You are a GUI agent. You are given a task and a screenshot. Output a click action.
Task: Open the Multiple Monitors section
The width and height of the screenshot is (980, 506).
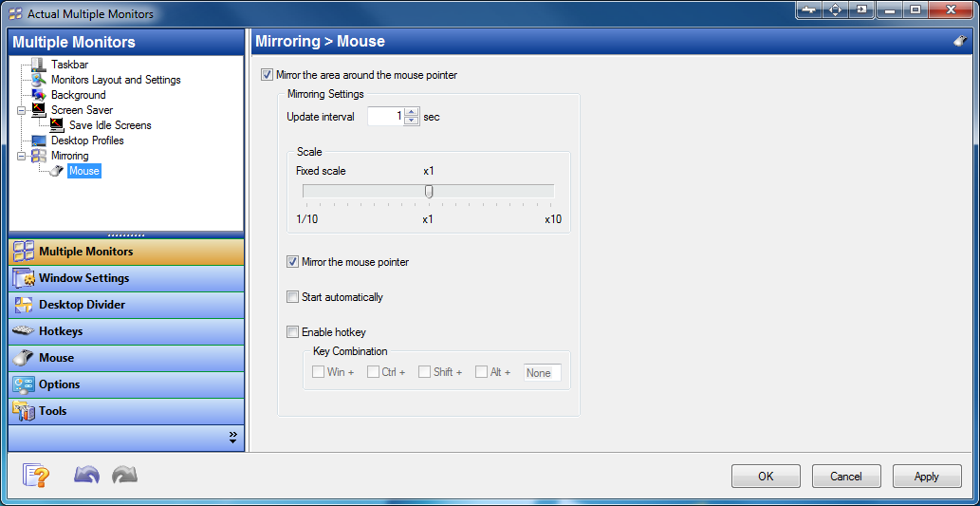pyautogui.click(x=126, y=252)
